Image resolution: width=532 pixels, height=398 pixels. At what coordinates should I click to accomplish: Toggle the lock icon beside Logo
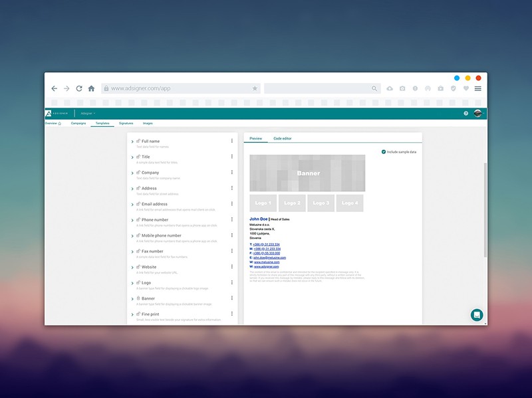click(x=138, y=282)
